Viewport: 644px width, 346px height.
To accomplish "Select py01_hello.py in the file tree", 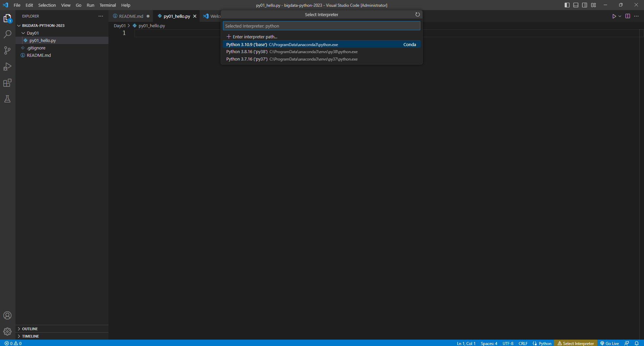I will coord(62,40).
